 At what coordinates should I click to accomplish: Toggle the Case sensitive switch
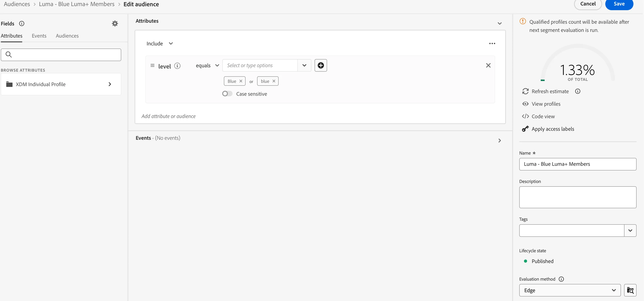[227, 94]
